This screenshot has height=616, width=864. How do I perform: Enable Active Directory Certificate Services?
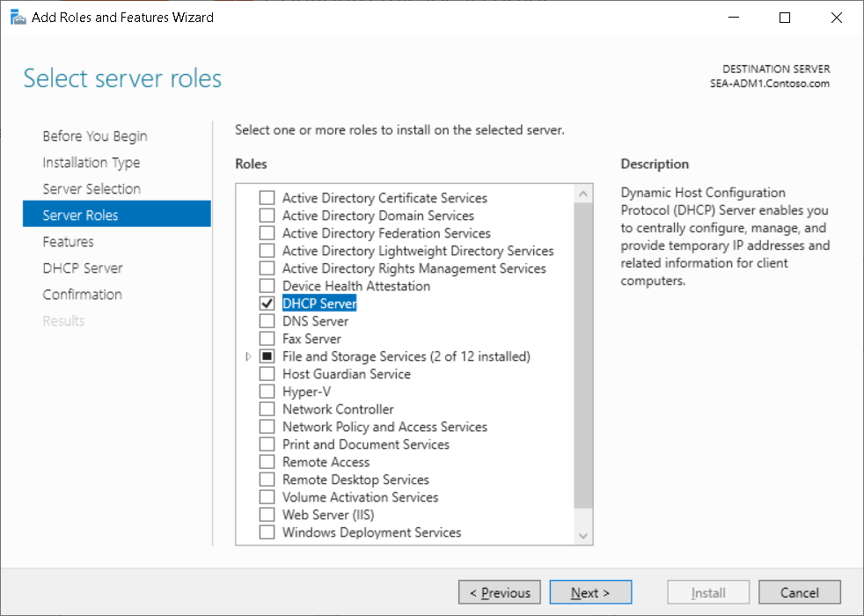click(267, 197)
